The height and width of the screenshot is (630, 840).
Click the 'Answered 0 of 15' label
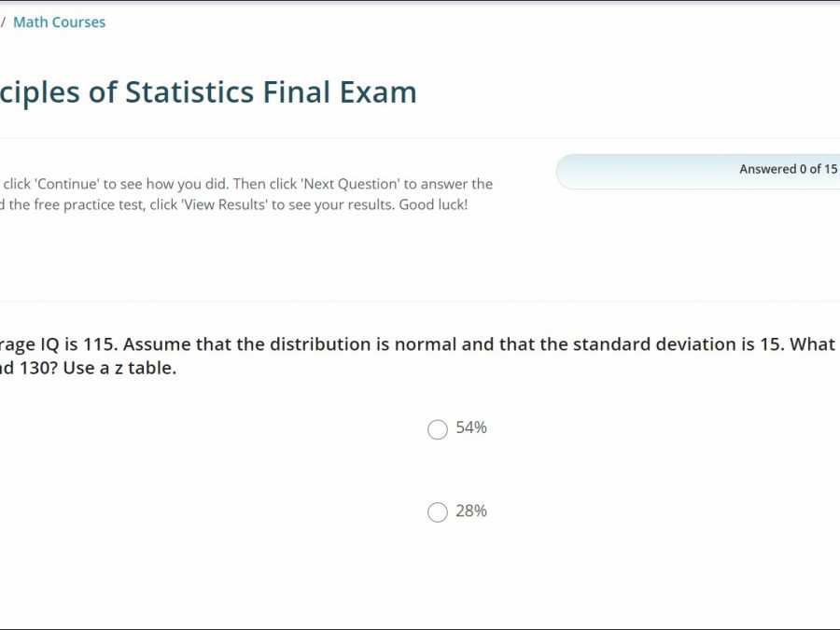pyautogui.click(x=788, y=169)
